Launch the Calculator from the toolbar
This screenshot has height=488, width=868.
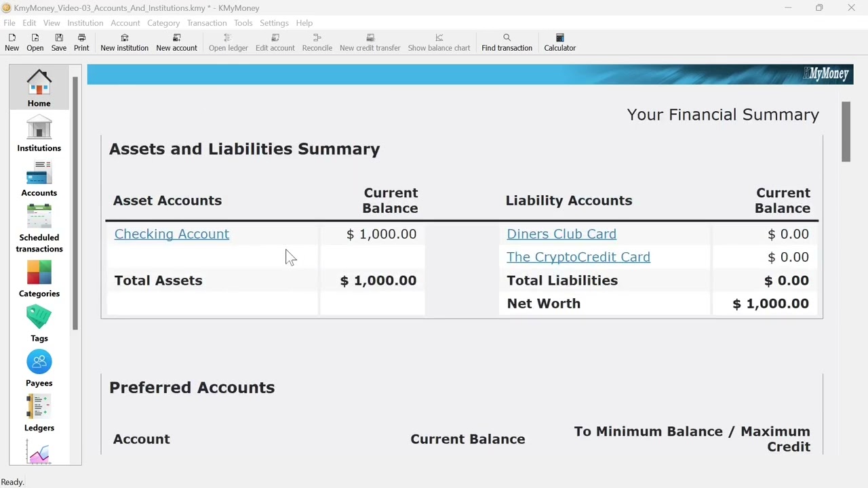tap(559, 42)
